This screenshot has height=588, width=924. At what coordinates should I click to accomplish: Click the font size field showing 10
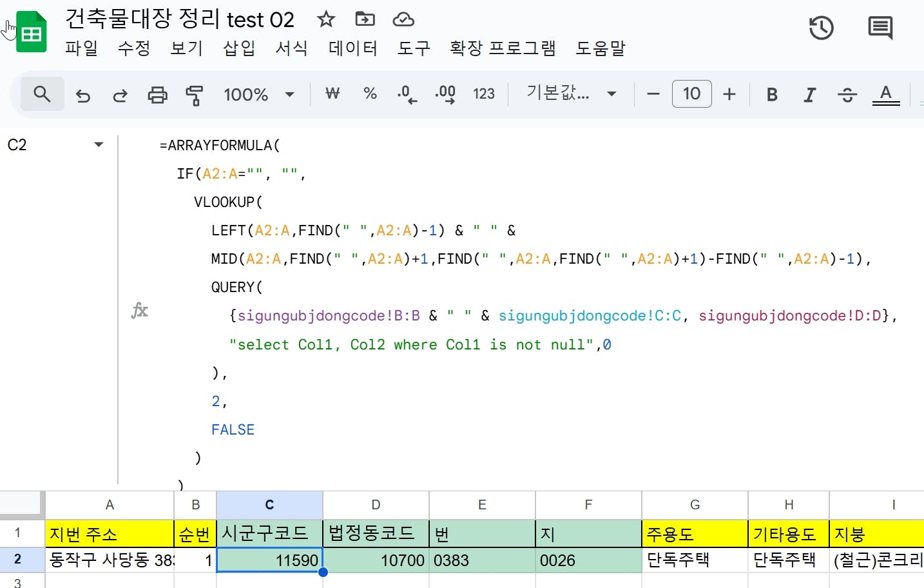[691, 94]
